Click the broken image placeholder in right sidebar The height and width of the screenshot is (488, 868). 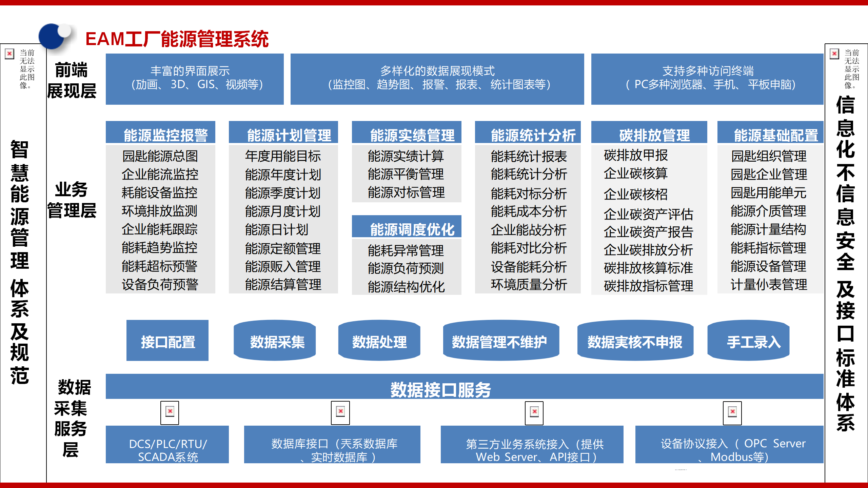click(834, 54)
